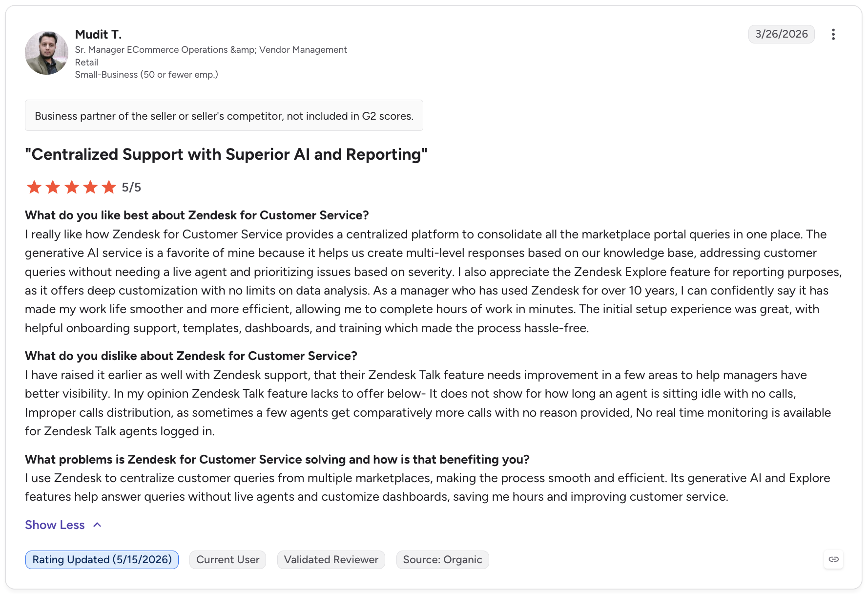Click the second rating star

tap(53, 187)
